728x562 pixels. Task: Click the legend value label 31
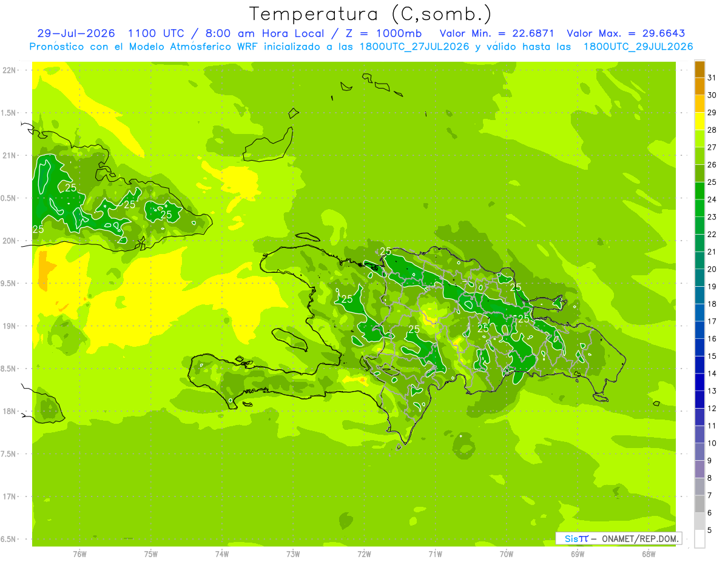click(x=712, y=78)
